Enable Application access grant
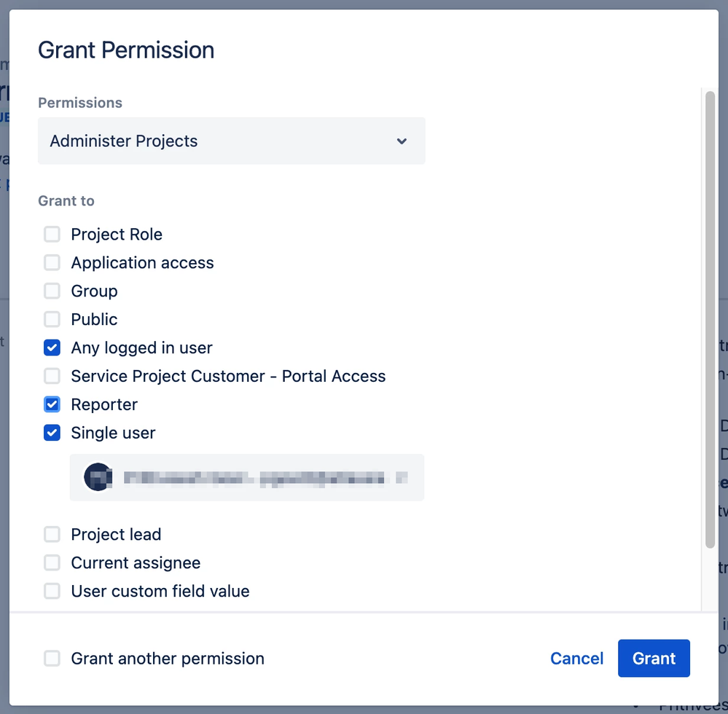Image resolution: width=728 pixels, height=714 pixels. coord(52,262)
